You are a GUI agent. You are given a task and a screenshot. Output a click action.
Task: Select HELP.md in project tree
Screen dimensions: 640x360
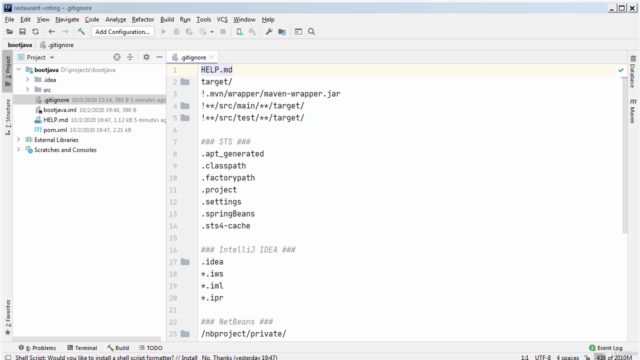56,120
